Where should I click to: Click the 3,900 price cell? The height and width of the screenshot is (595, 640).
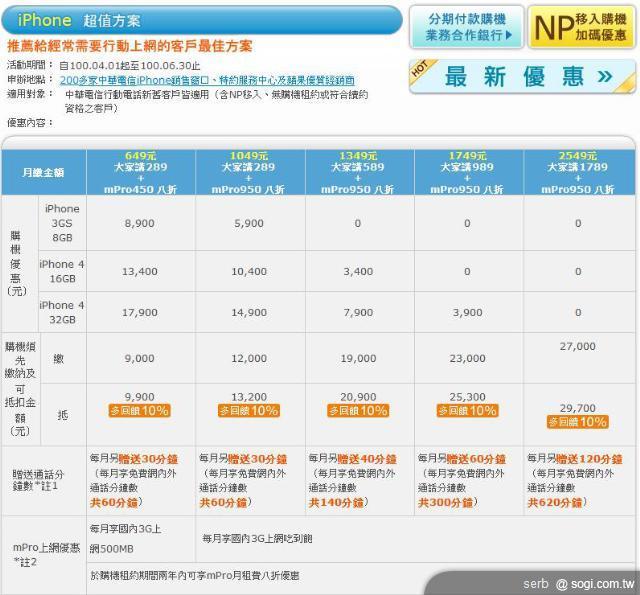(467, 313)
